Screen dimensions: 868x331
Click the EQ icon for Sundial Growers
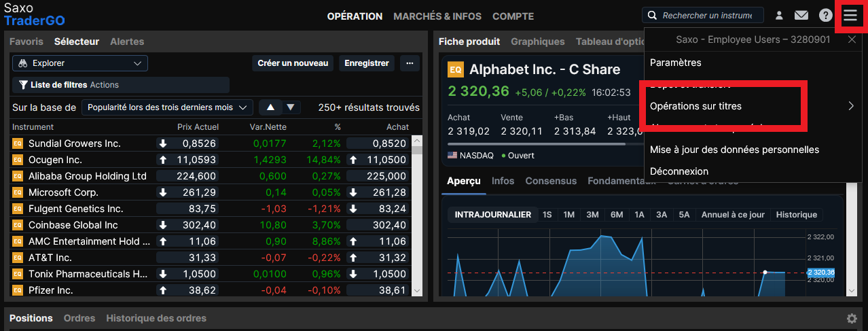pyautogui.click(x=18, y=143)
